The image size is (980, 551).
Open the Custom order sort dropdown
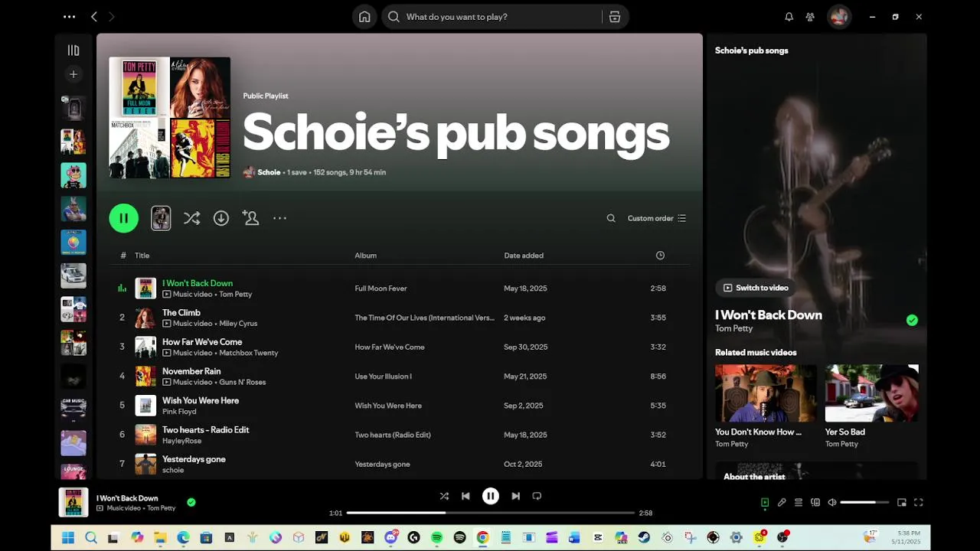click(657, 218)
